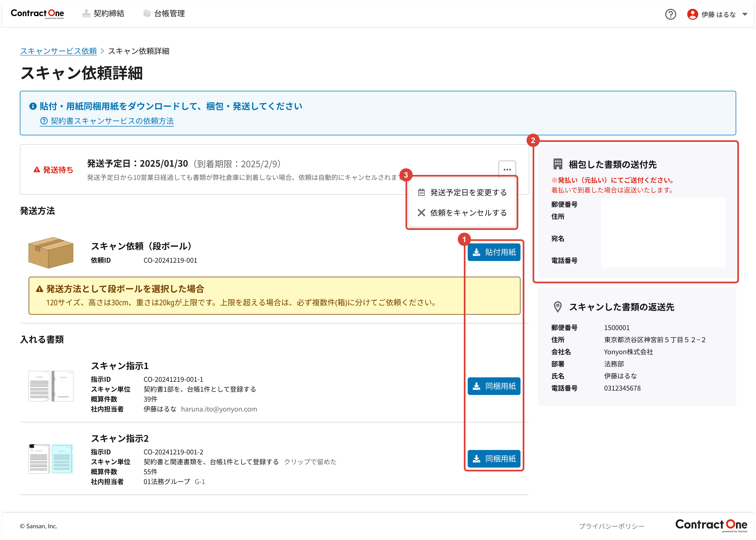This screenshot has height=540, width=756.
Task: Click the 発送予定日：2025/01/30 text
Action: coord(137,163)
